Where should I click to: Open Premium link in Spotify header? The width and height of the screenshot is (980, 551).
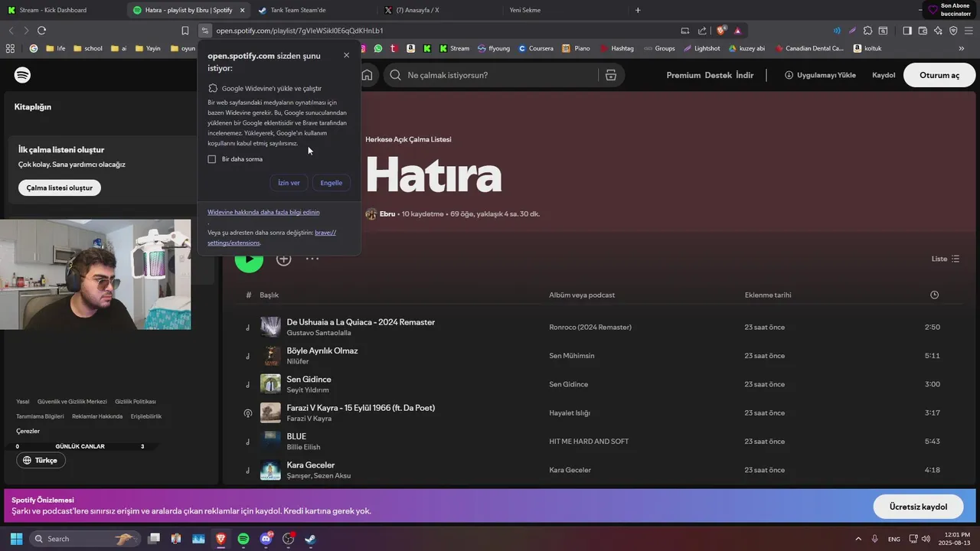point(684,75)
